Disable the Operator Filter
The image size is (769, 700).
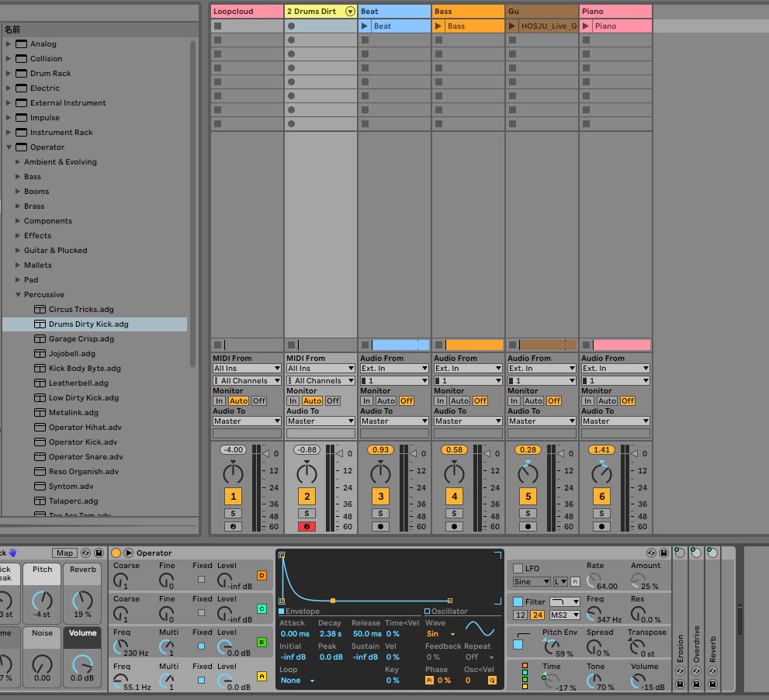(x=518, y=601)
